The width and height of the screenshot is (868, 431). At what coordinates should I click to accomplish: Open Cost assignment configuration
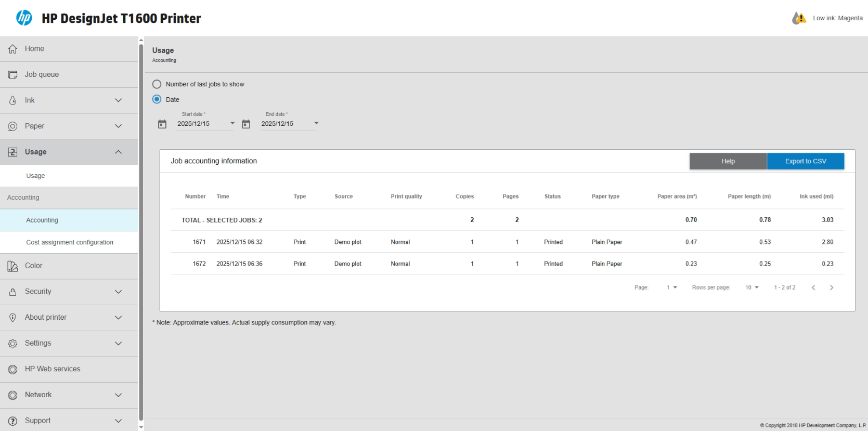click(69, 242)
